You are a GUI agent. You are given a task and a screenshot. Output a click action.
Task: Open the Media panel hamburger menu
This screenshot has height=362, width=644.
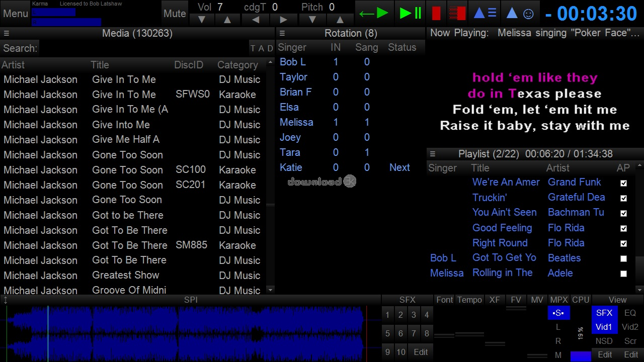(x=7, y=33)
